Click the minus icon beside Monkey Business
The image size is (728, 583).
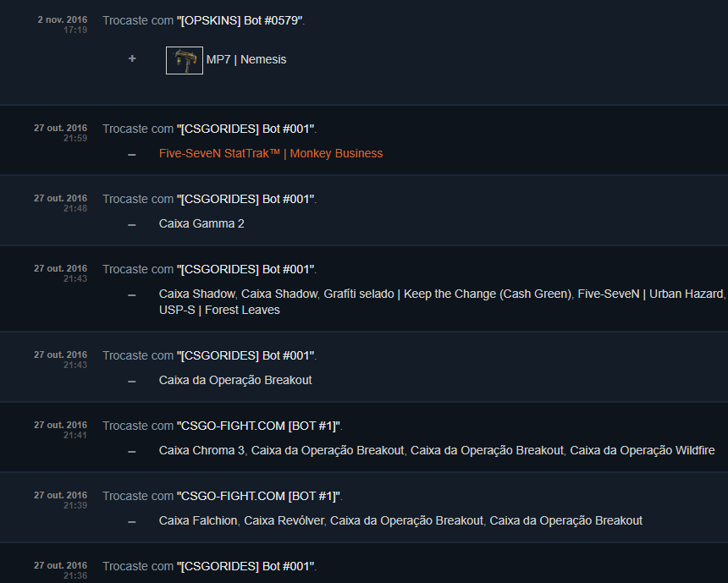(132, 155)
